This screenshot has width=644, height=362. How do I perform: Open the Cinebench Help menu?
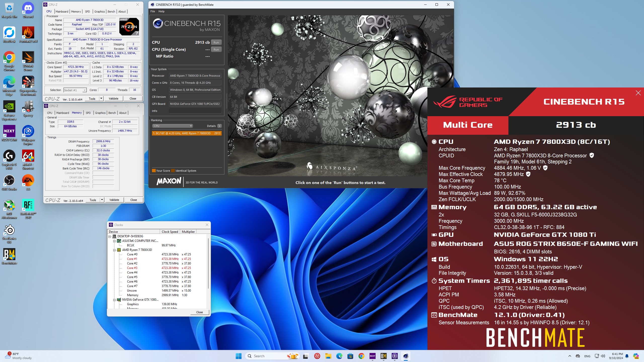point(161,11)
